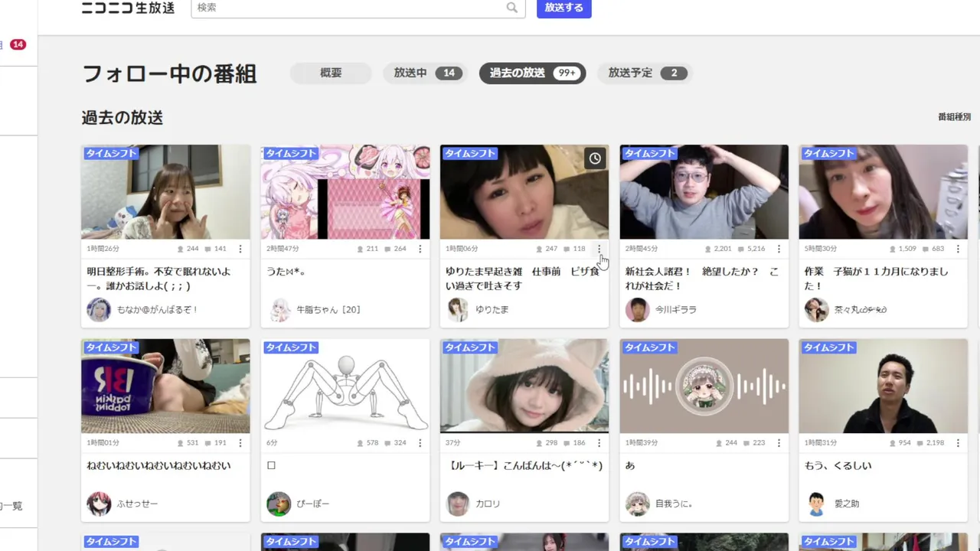Click ゆりたま user avatar
Screen dimensions: 980x551
coord(458,310)
